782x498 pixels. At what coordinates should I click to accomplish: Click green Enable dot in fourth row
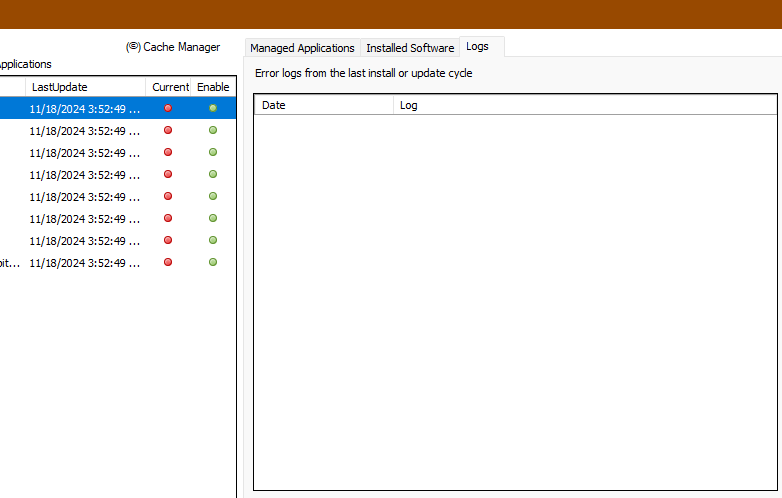(213, 174)
